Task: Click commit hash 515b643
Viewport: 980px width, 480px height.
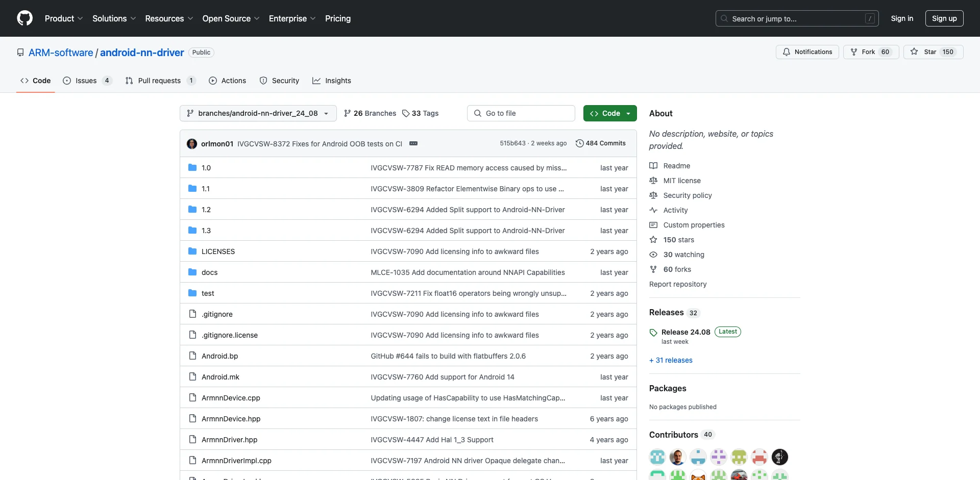Action: pos(512,143)
